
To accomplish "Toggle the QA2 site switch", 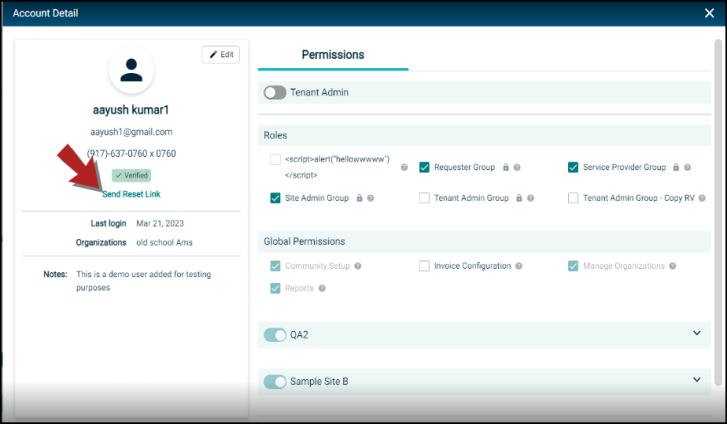I will click(x=275, y=335).
